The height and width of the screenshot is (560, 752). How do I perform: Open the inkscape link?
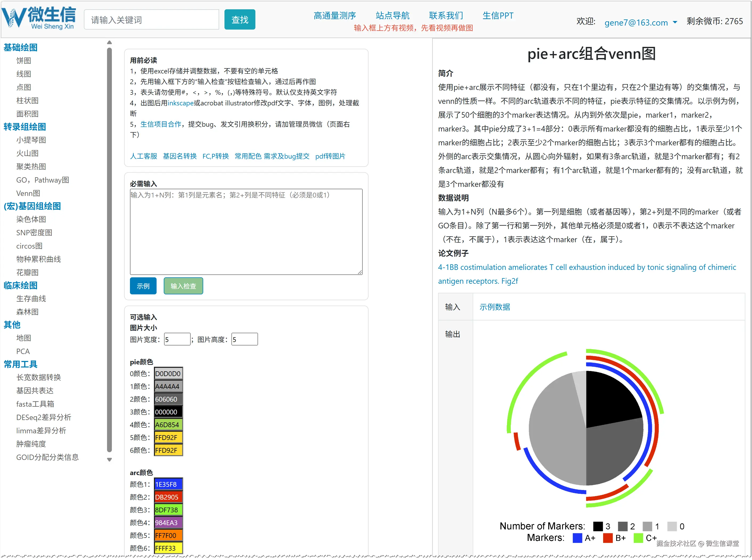pyautogui.click(x=181, y=103)
